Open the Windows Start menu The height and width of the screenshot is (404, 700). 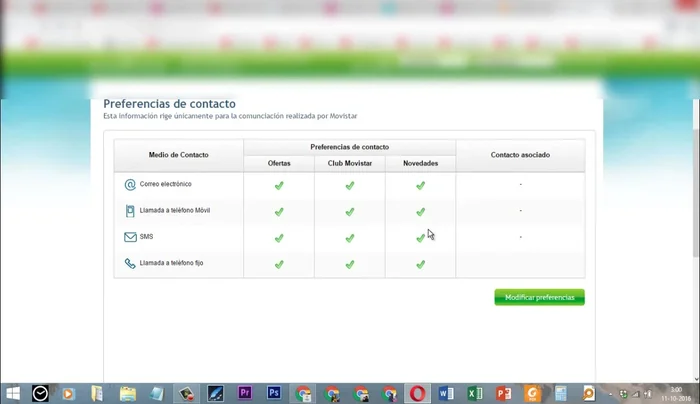point(12,393)
